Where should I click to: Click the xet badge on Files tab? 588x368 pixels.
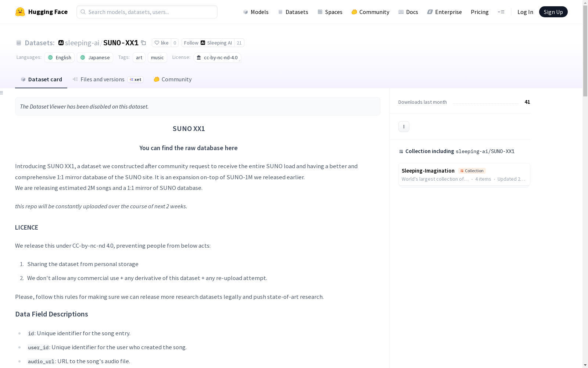click(136, 79)
